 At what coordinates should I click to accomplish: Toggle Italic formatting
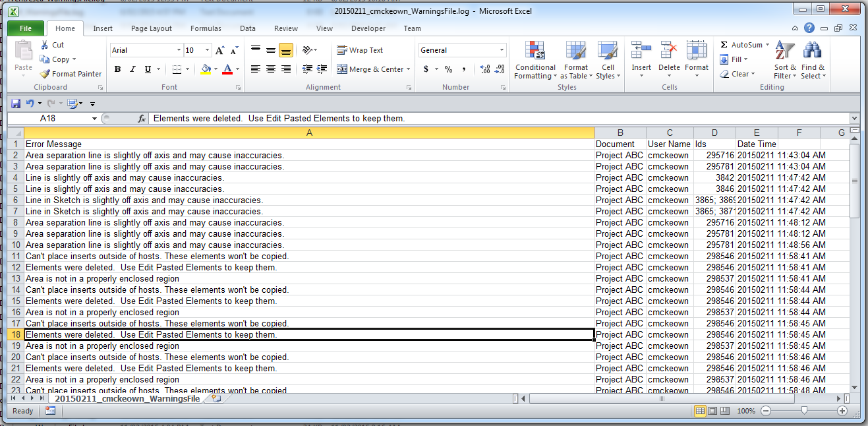(132, 69)
